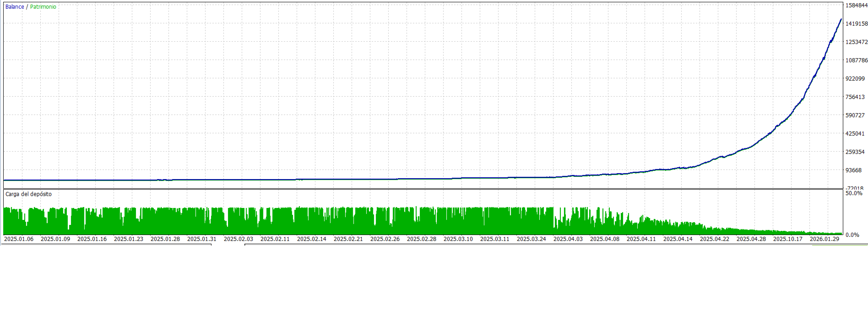Click the Patrimonio legend label
The width and height of the screenshot is (868, 317).
(x=43, y=7)
